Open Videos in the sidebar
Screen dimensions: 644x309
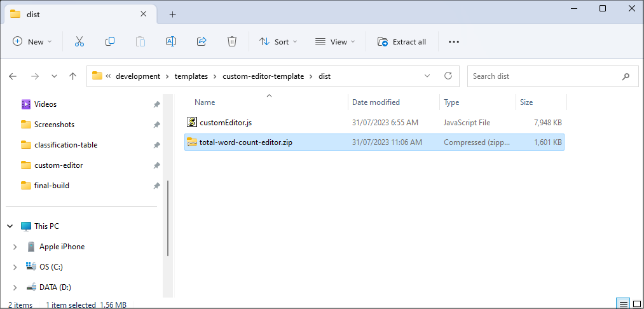click(x=46, y=104)
